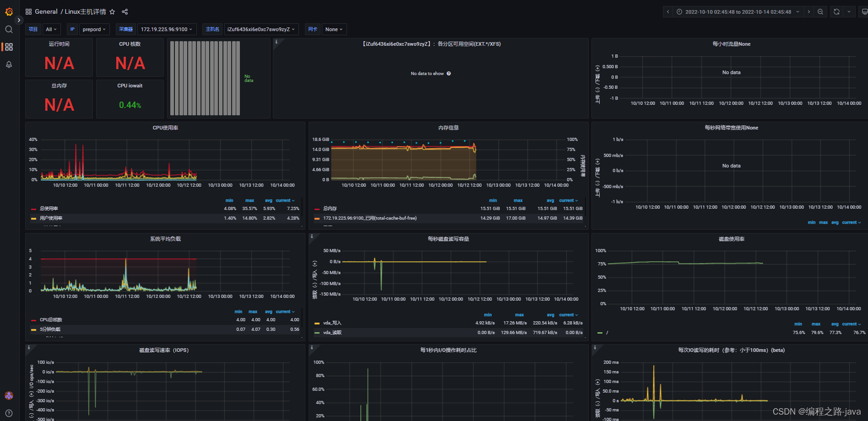Show info icon of 各分区可用空间 panel

(277, 42)
